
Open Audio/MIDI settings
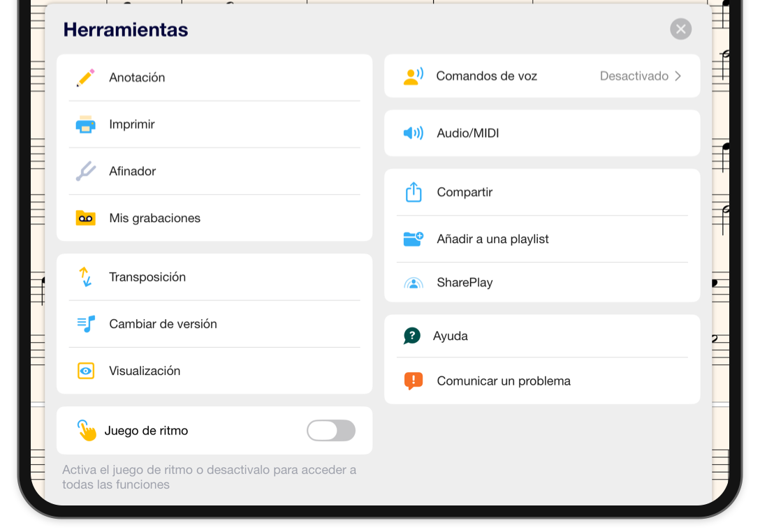pos(542,133)
